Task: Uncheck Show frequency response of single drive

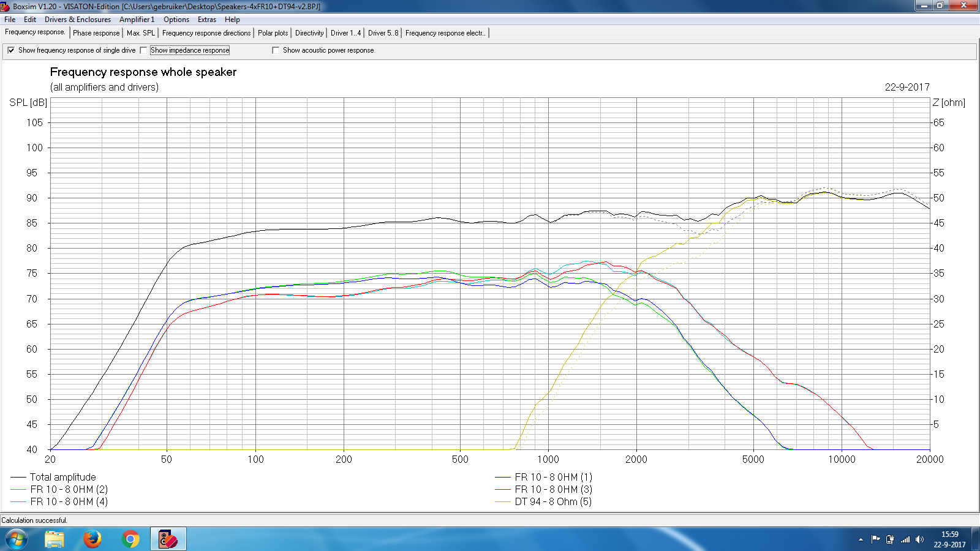Action: point(11,50)
